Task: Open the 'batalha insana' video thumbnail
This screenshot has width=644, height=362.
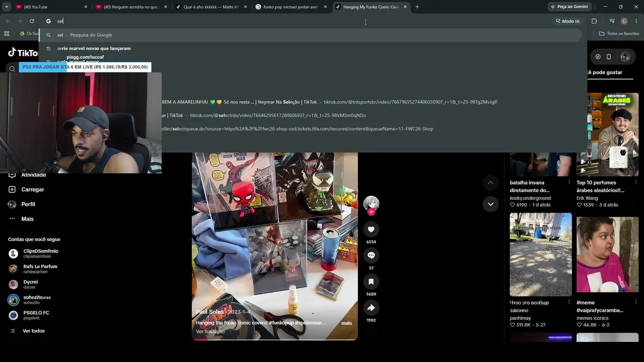Action: (x=540, y=163)
